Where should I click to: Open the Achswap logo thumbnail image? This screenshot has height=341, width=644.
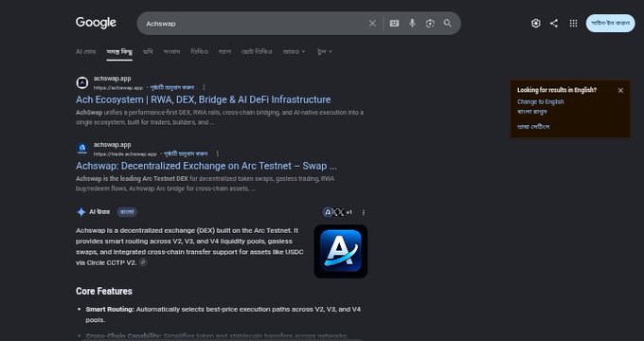click(x=341, y=251)
